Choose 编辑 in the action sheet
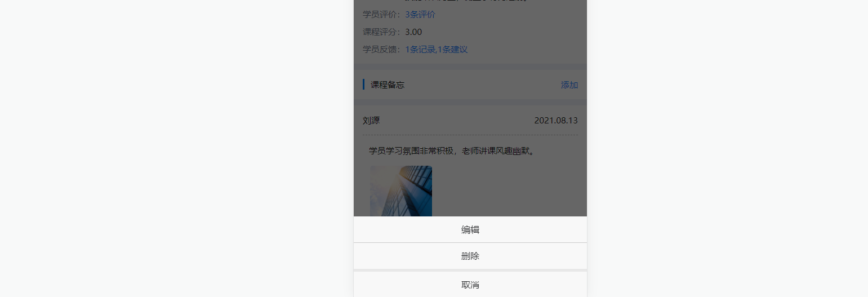868x297 pixels. click(470, 229)
